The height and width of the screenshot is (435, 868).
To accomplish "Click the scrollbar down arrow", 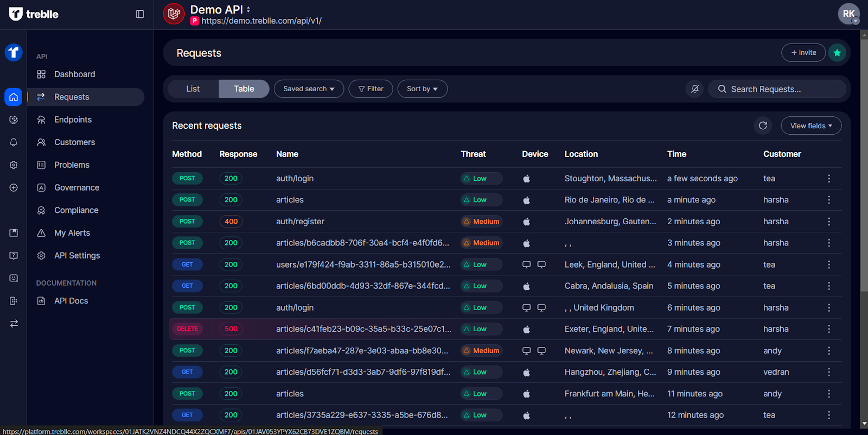I will (864, 423).
